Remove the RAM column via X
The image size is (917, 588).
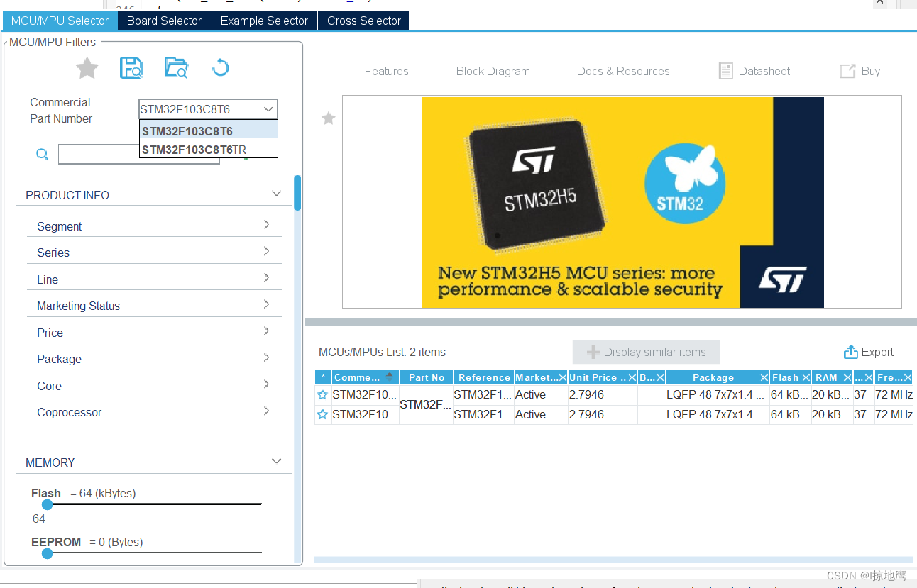[847, 378]
